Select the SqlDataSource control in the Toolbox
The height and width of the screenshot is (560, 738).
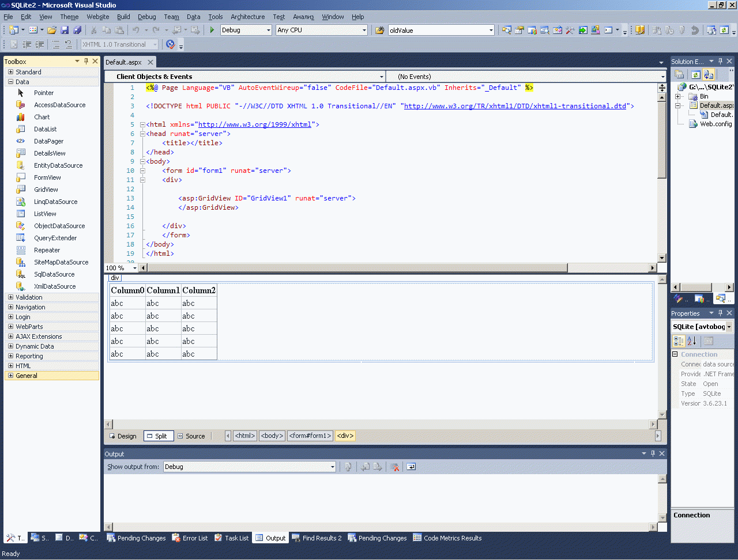(x=54, y=274)
